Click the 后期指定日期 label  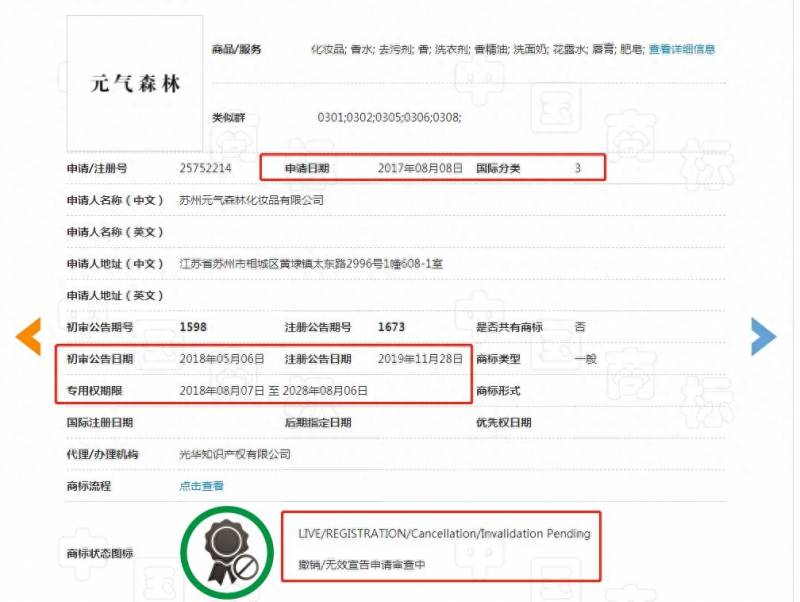[x=318, y=422]
